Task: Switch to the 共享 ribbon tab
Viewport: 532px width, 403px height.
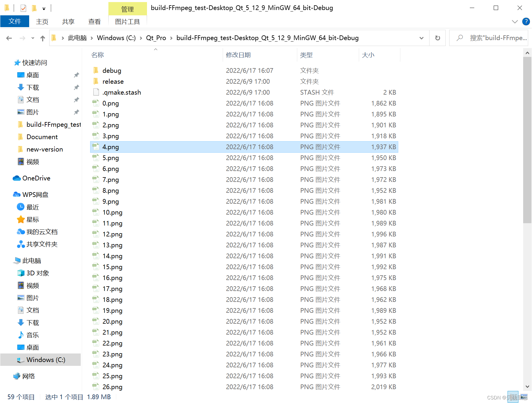Action: coord(68,22)
